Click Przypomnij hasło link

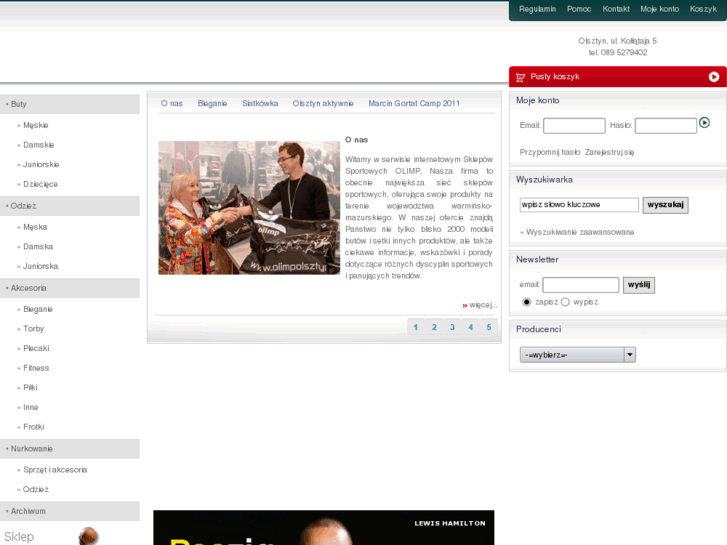tap(549, 152)
